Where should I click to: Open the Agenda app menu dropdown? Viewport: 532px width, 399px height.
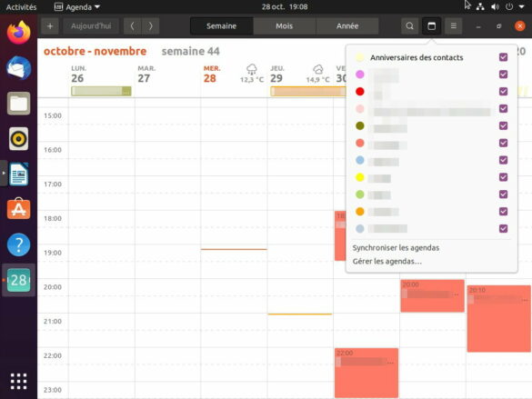(77, 6)
